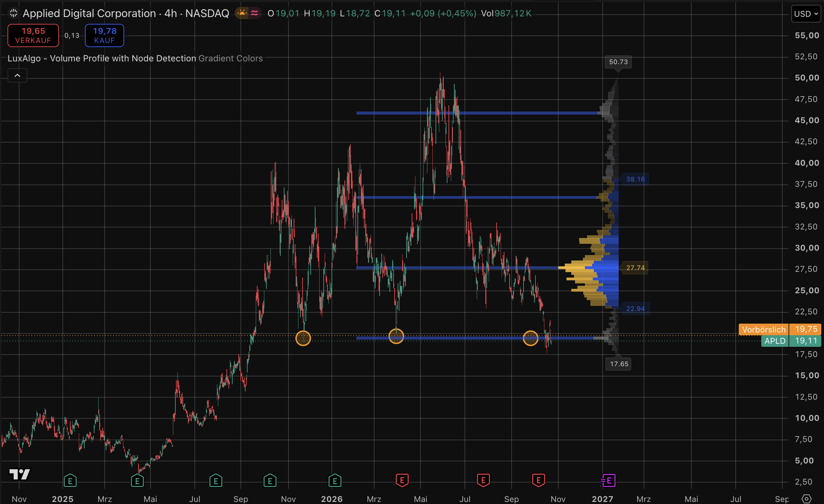Screen dimensions: 824x504
Task: Click the symbol logo icon beside title
Action: (14, 13)
